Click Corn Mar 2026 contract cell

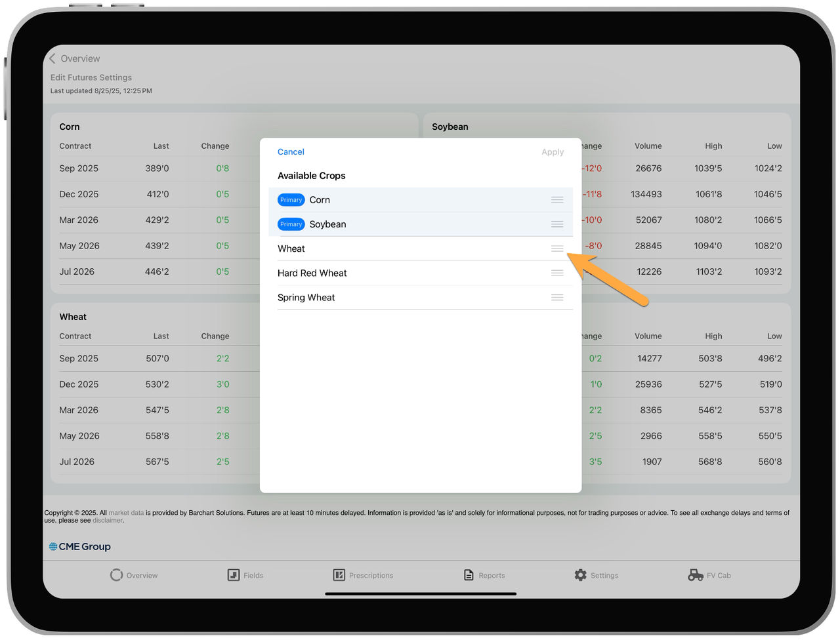coord(79,220)
